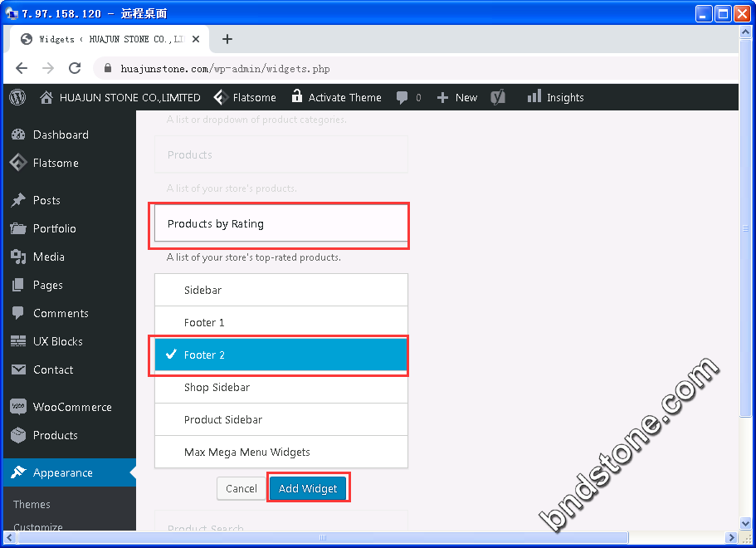Click the Flatsome text link in admin bar

(255, 97)
